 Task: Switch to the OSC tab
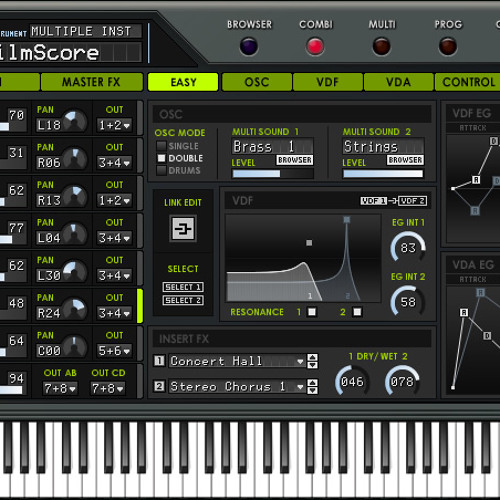coord(257,82)
